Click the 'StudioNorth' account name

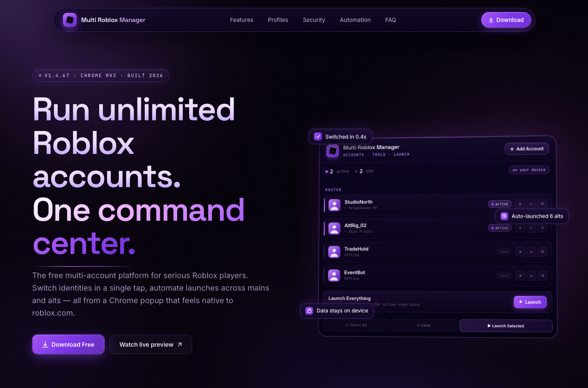[x=358, y=202]
